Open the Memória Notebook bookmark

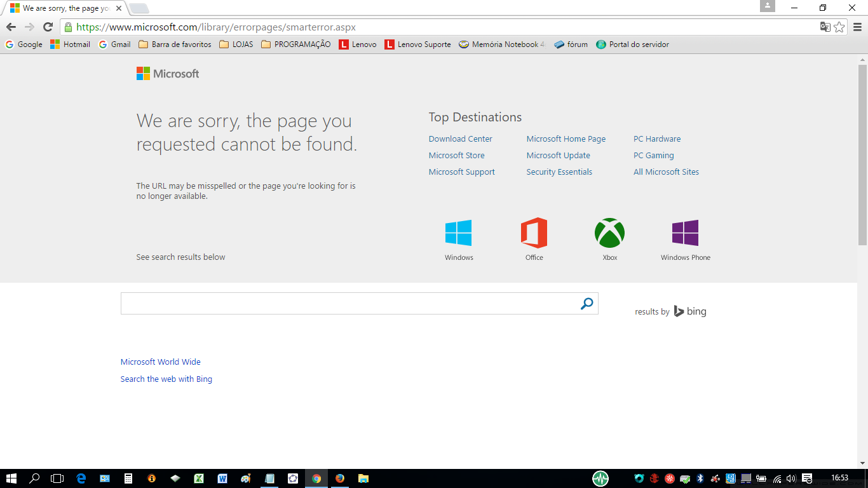[502, 44]
